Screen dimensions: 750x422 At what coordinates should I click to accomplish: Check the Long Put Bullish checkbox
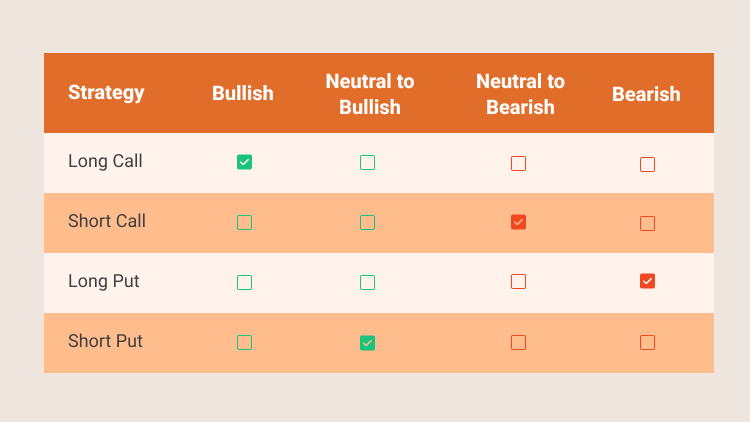coord(244,282)
